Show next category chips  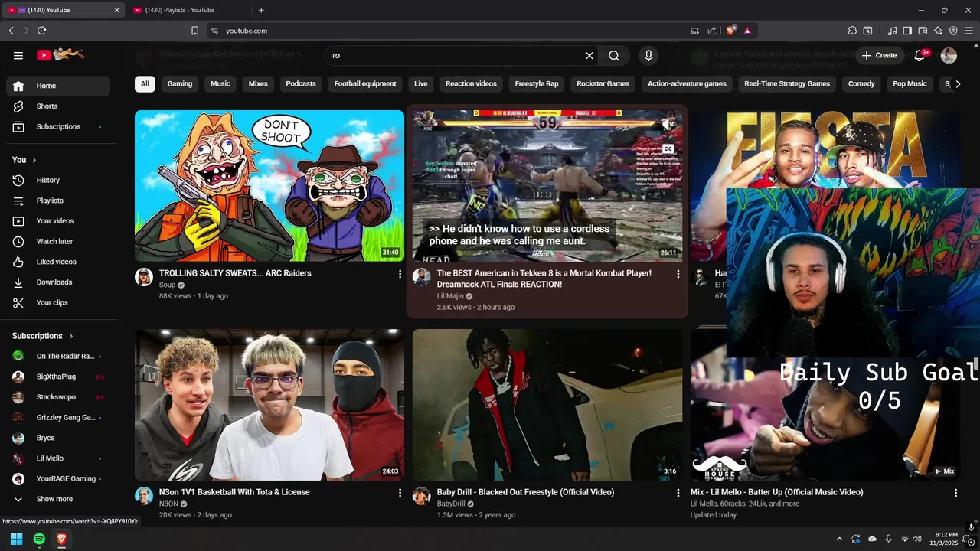click(958, 84)
